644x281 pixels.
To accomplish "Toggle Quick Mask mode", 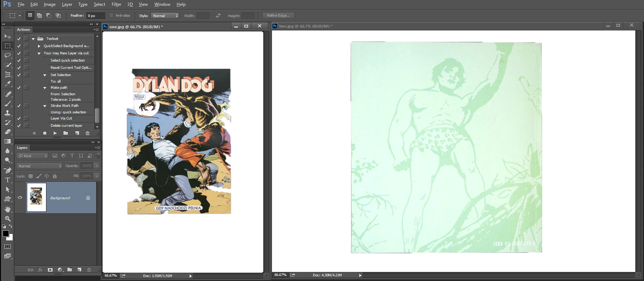I will pyautogui.click(x=7, y=246).
